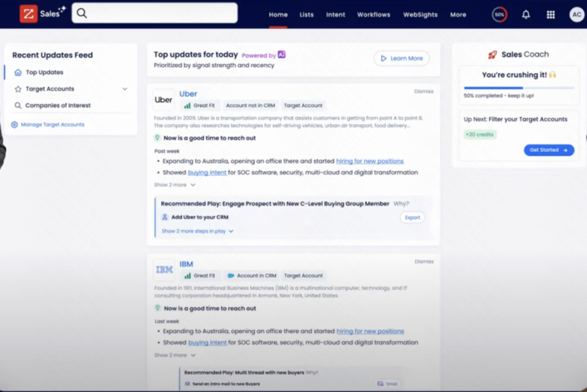Click the person icon beside Add Uber to CRM
587x392 pixels.
coord(164,217)
